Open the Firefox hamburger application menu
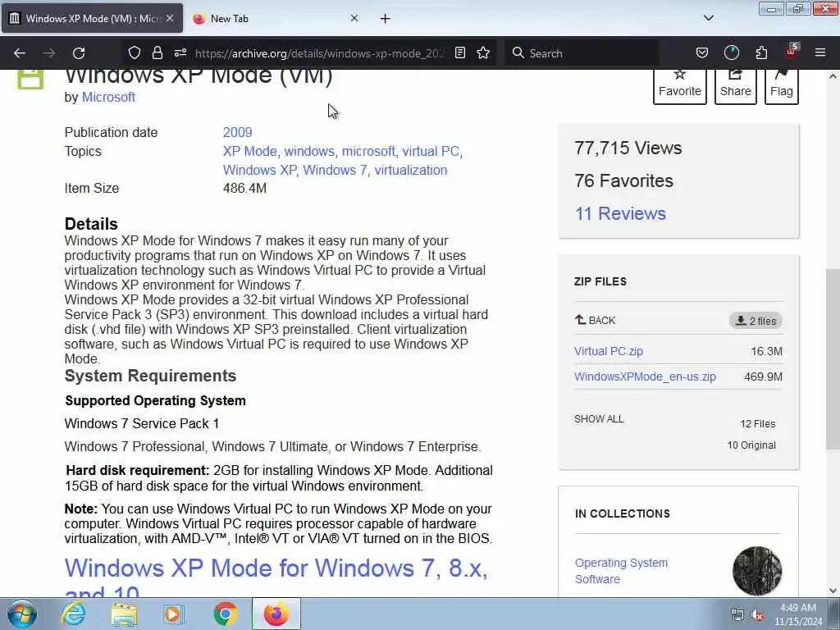840x630 pixels. pyautogui.click(x=820, y=53)
